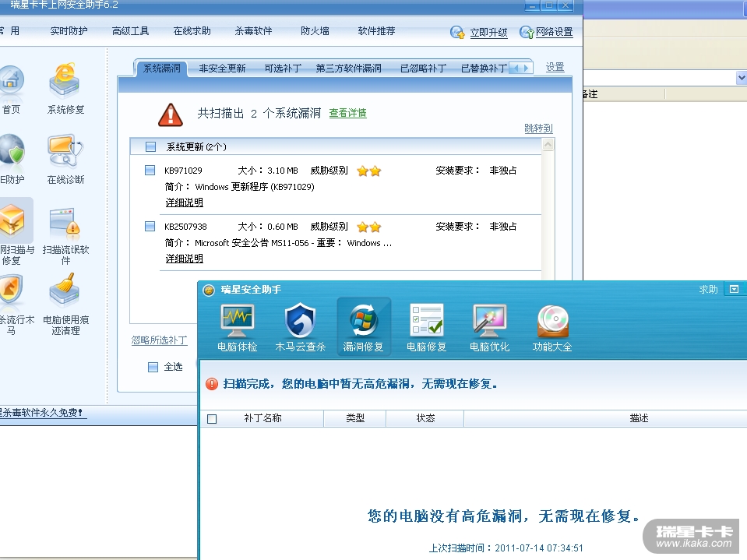Click the 首页 (Home) house icon
The image size is (747, 560).
(10, 80)
